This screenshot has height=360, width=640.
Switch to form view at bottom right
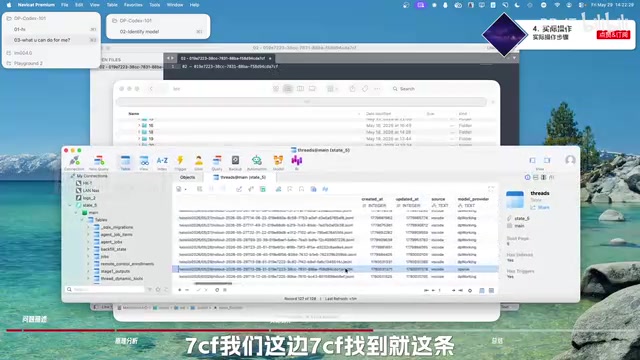pos(491,290)
